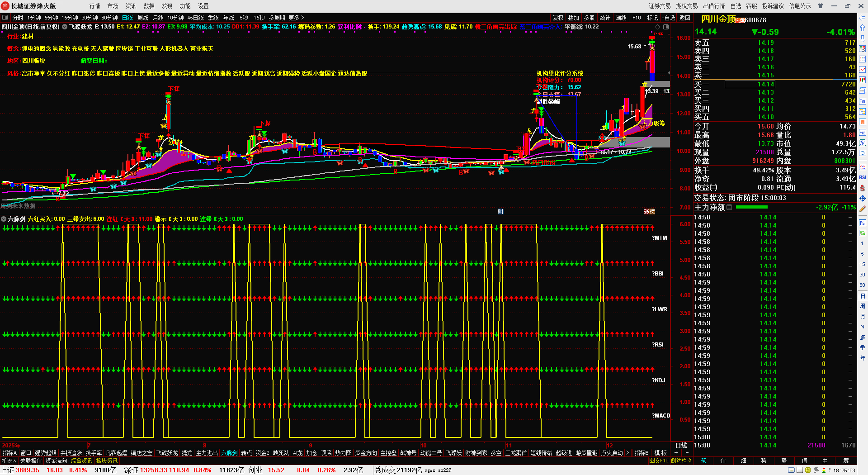
Task: Click the four-way move arrows icon
Action: pyautogui.click(x=863, y=199)
